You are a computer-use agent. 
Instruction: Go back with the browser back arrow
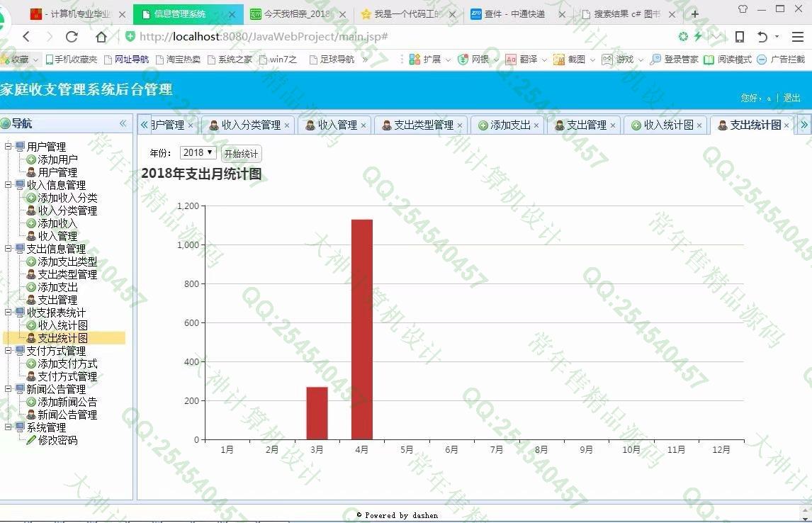tap(26, 36)
